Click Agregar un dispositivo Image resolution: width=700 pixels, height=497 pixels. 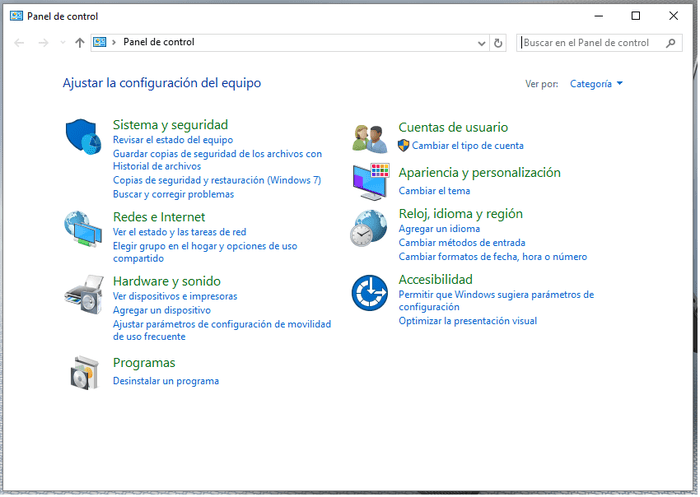tap(162, 310)
